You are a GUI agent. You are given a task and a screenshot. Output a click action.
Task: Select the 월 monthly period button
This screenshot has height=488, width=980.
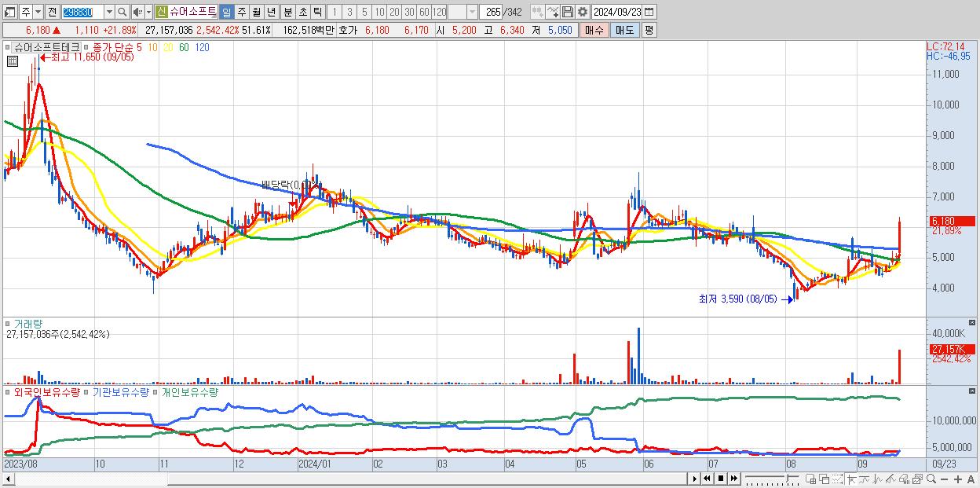255,12
